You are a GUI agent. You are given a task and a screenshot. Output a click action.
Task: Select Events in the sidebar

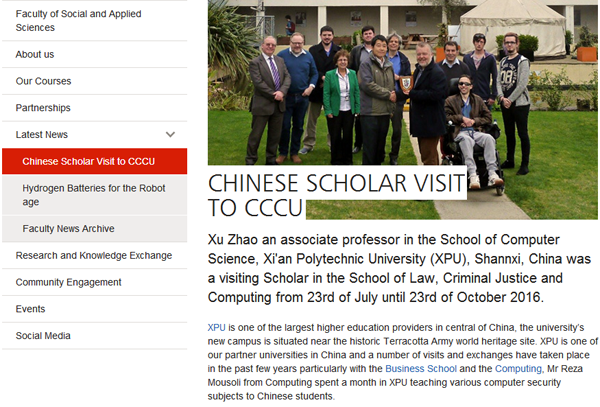coord(31,309)
